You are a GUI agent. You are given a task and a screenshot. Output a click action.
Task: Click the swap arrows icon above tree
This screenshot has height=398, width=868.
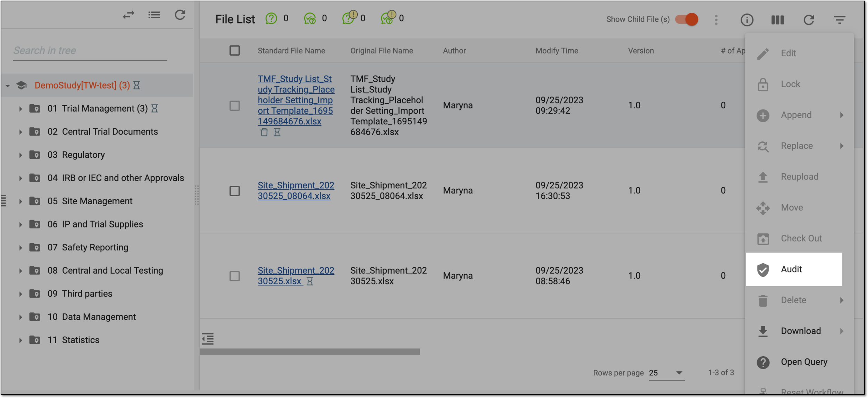pos(128,15)
